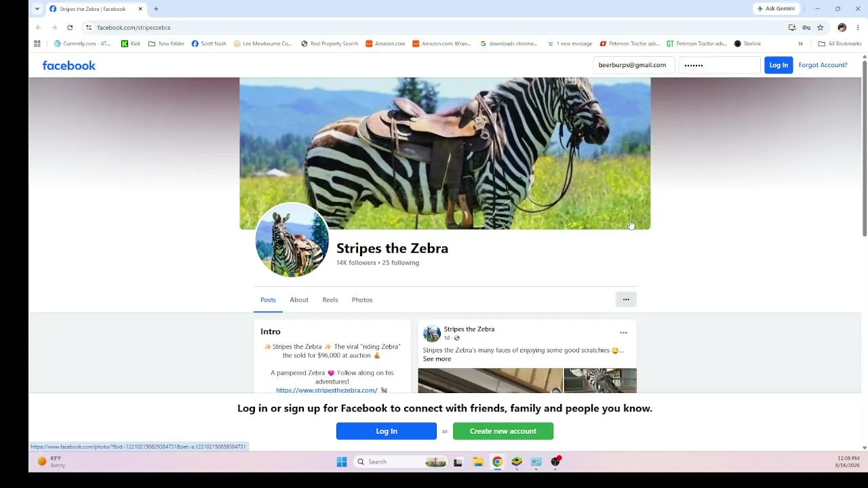This screenshot has height=488, width=868.
Task: Close the Stripes the Zebra browser tab
Action: (x=140, y=9)
